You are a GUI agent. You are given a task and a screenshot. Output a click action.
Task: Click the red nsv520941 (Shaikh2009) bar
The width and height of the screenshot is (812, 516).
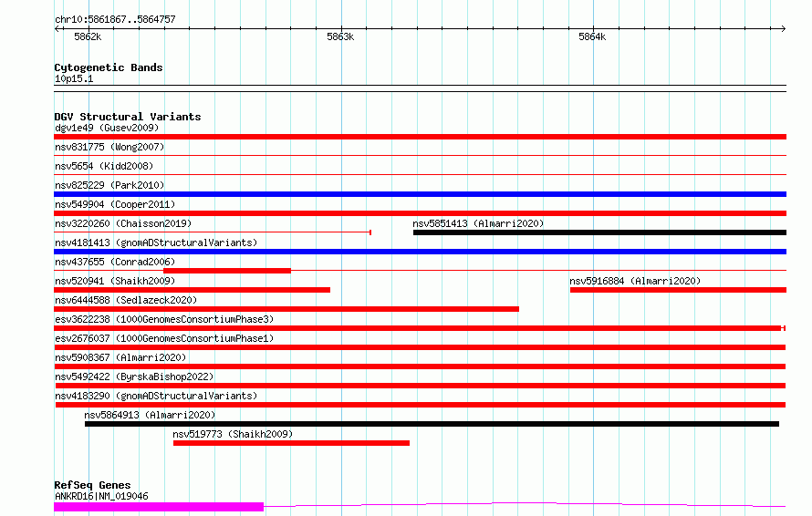193,290
